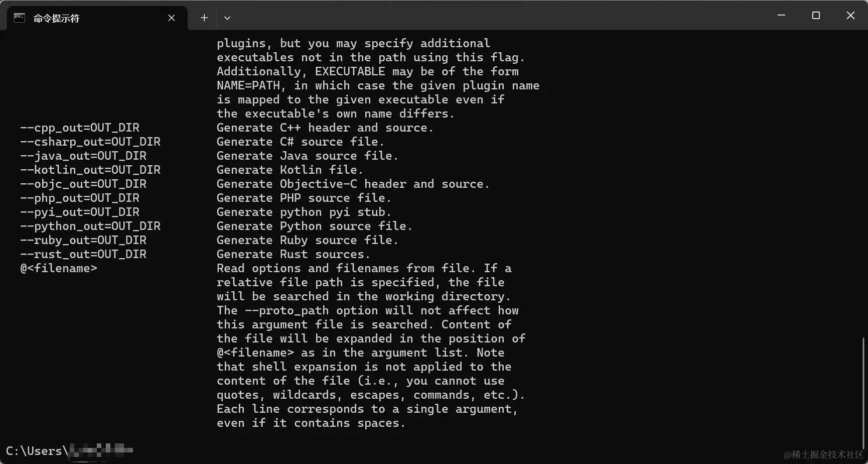Click the --objc_out=OUT_DIR option text
Viewport: 868px width, 464px height.
pos(83,184)
